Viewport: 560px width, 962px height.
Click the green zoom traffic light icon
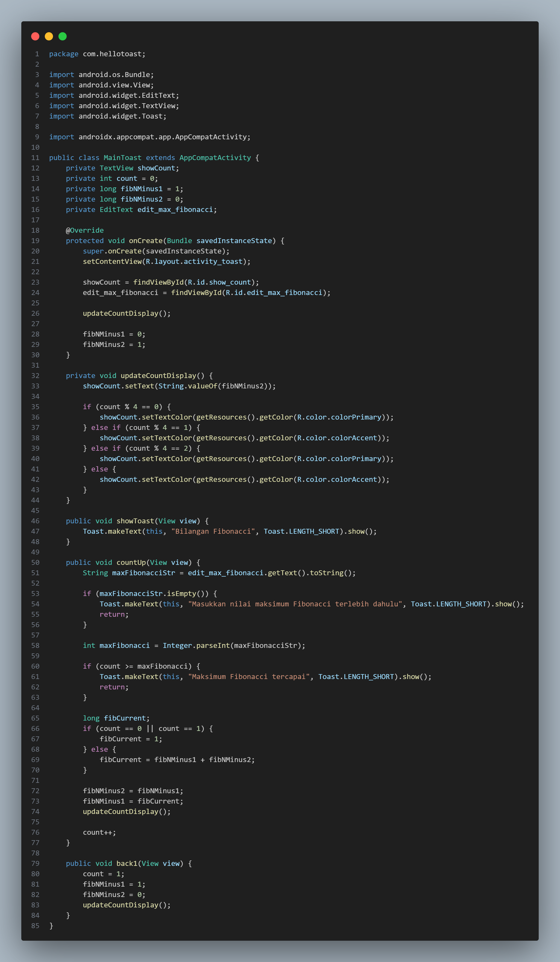pyautogui.click(x=62, y=36)
